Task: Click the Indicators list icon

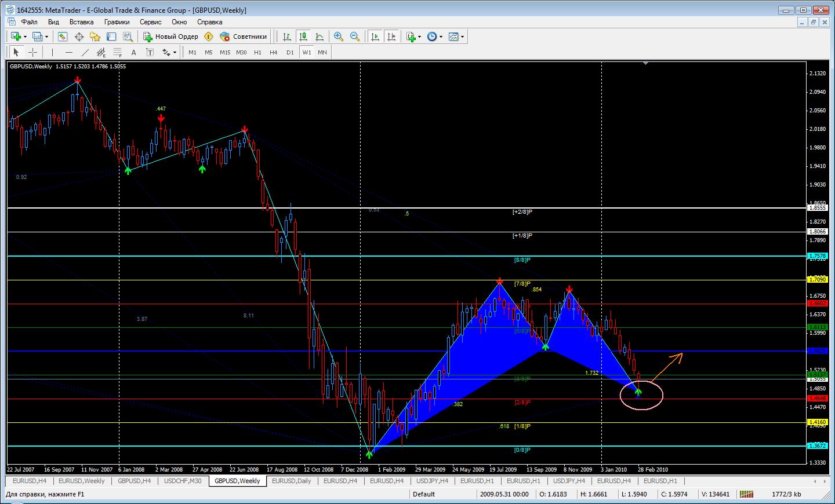Action: [x=411, y=36]
